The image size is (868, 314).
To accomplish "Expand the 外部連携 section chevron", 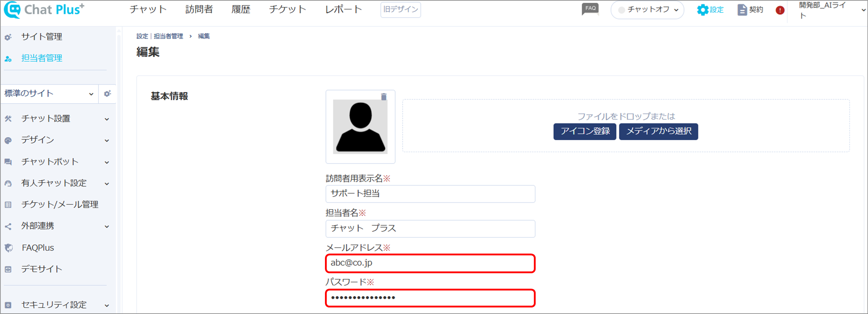I will tap(107, 227).
